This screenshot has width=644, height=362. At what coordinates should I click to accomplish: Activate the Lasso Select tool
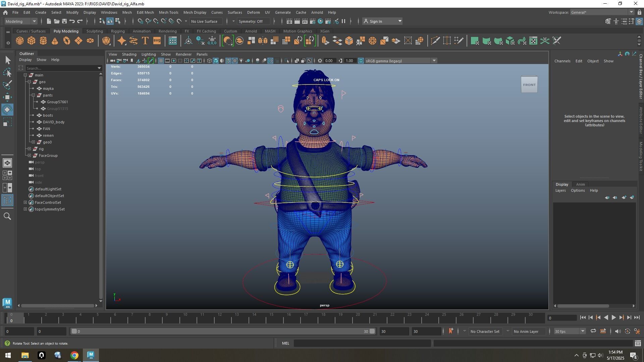[7, 72]
